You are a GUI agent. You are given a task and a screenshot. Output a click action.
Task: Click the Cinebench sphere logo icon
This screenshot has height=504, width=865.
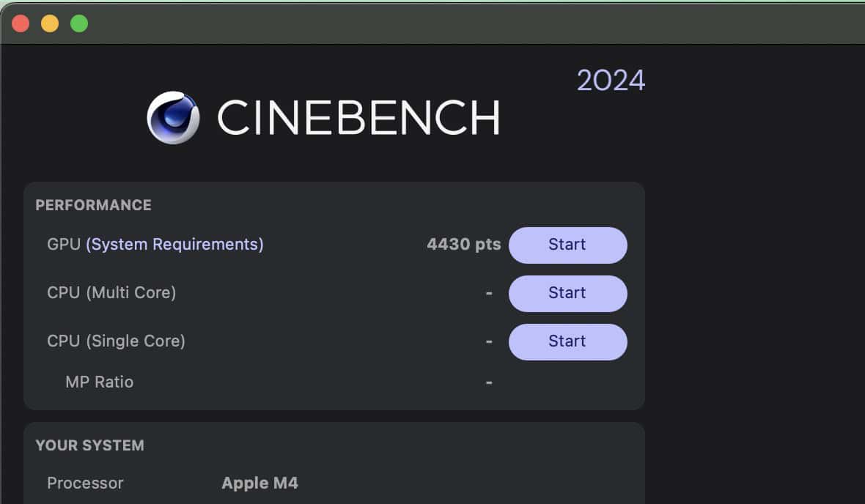click(173, 117)
